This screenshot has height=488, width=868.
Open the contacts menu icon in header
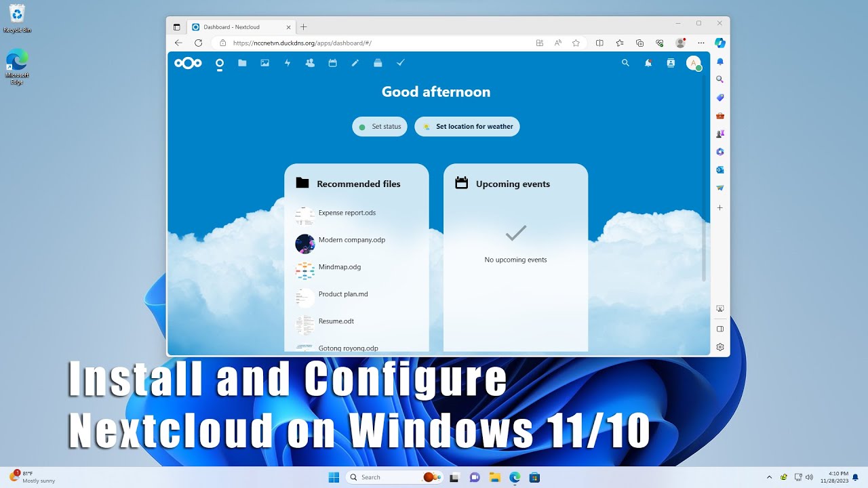pyautogui.click(x=671, y=63)
